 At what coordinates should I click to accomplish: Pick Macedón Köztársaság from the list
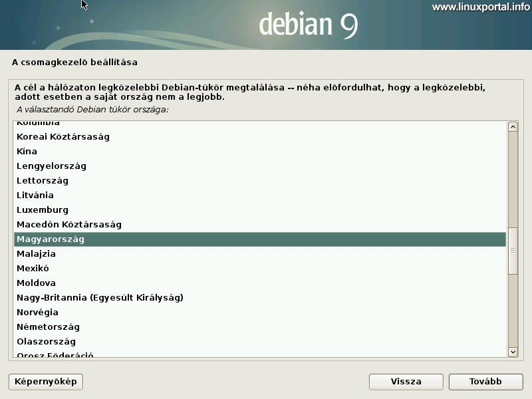pos(259,224)
